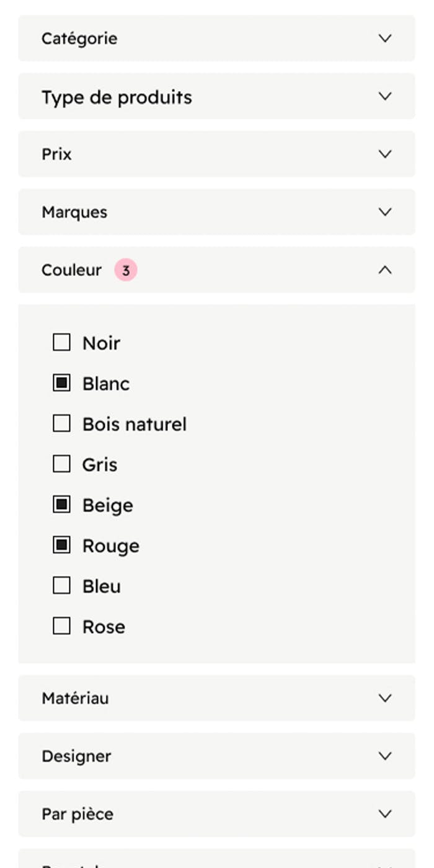Deselect the Beige color checkbox
This screenshot has height=868, width=434.
point(61,505)
